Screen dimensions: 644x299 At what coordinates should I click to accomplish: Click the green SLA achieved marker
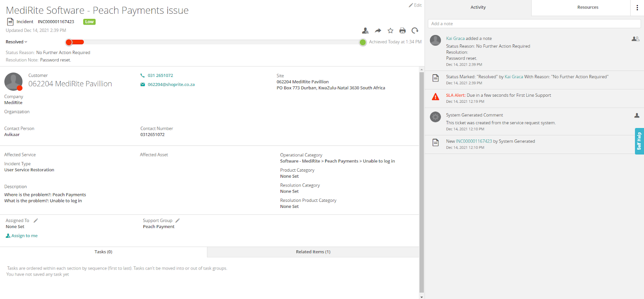tap(363, 42)
